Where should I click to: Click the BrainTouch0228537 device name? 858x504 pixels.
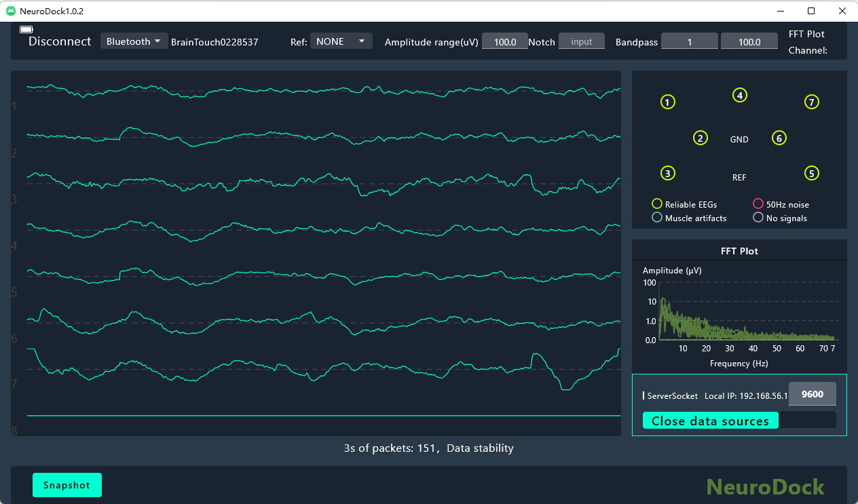(x=214, y=42)
